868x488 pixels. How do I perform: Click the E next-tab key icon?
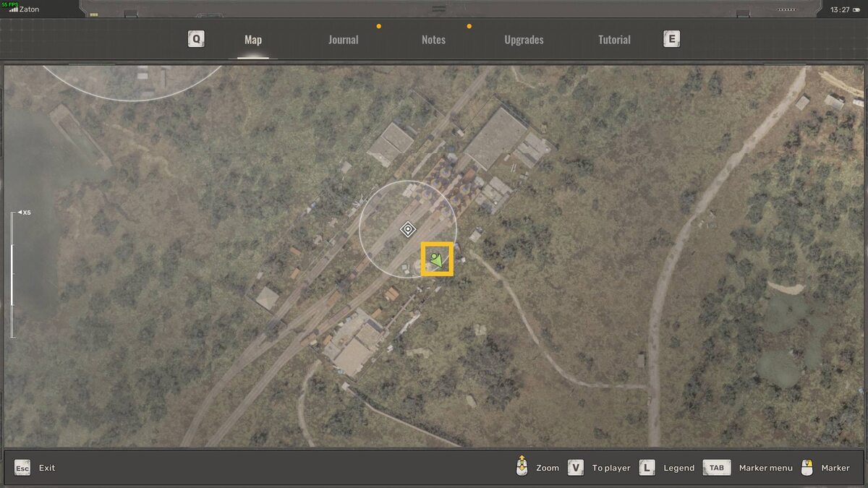[x=671, y=39]
